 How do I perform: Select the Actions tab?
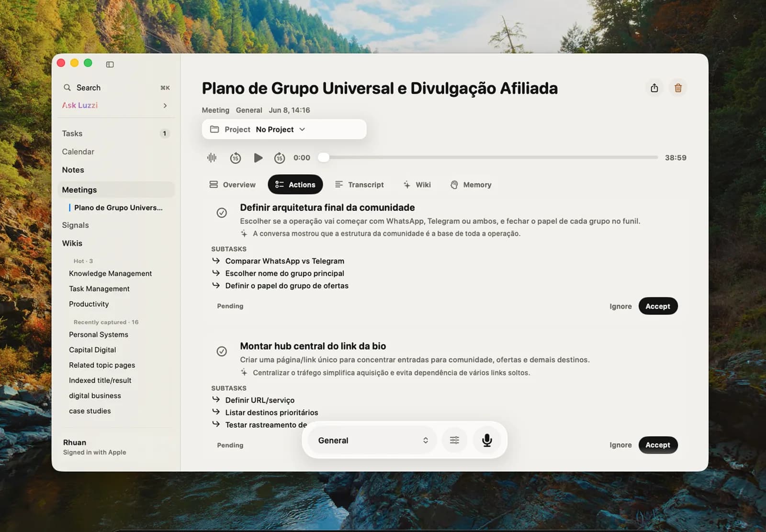295,185
